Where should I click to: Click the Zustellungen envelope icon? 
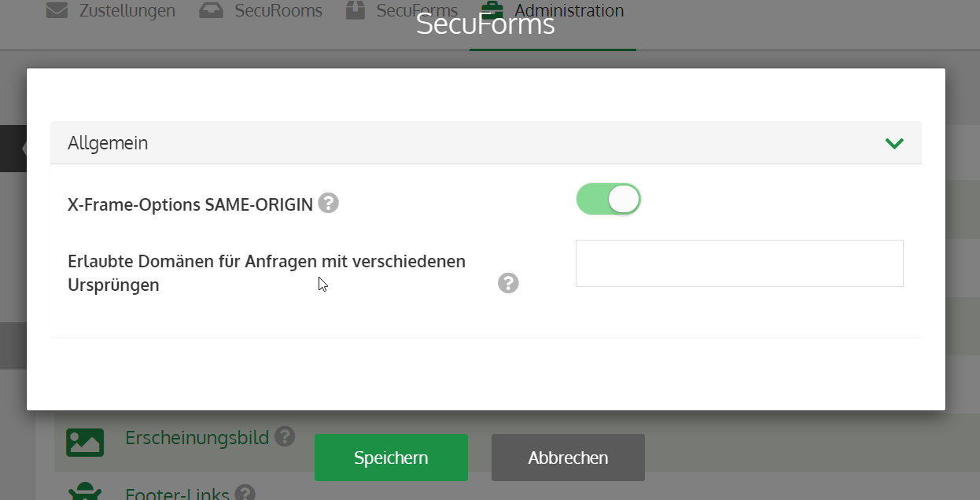[x=57, y=11]
